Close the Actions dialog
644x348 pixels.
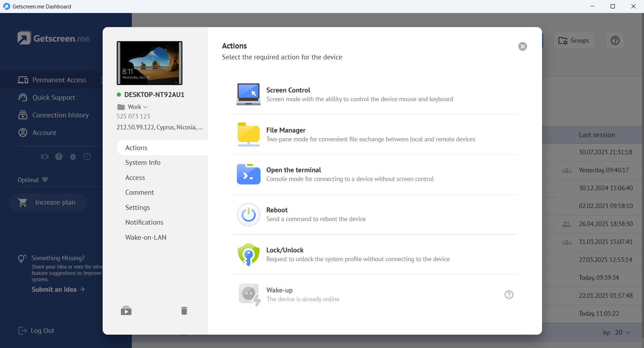pos(522,46)
